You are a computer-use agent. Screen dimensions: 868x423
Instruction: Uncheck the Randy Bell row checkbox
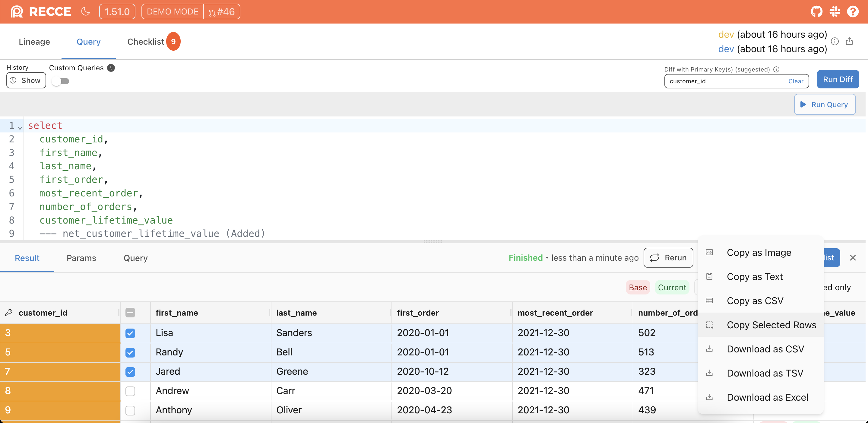[x=130, y=352]
